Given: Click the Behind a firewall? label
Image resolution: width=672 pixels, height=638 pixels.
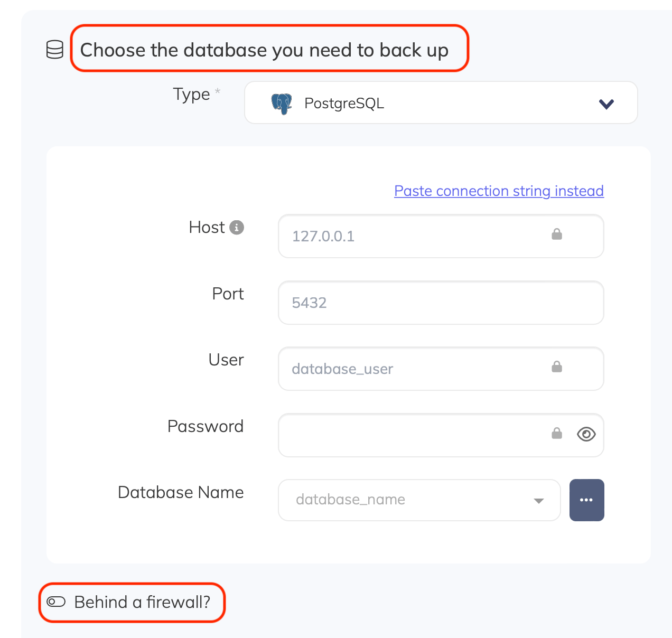Looking at the screenshot, I should (142, 602).
